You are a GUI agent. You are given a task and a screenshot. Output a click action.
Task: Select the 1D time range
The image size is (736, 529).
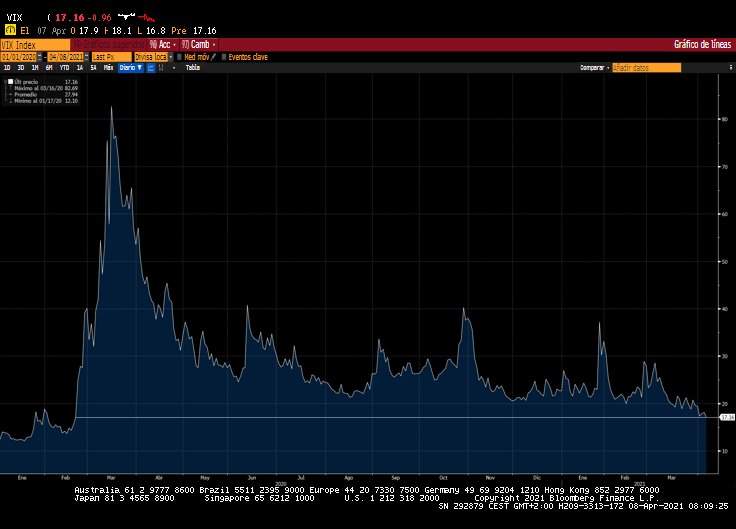click(x=7, y=68)
